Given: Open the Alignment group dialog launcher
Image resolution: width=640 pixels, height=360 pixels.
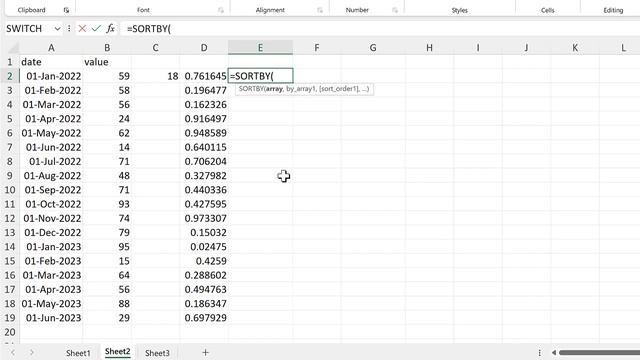Looking at the screenshot, I should 320,10.
